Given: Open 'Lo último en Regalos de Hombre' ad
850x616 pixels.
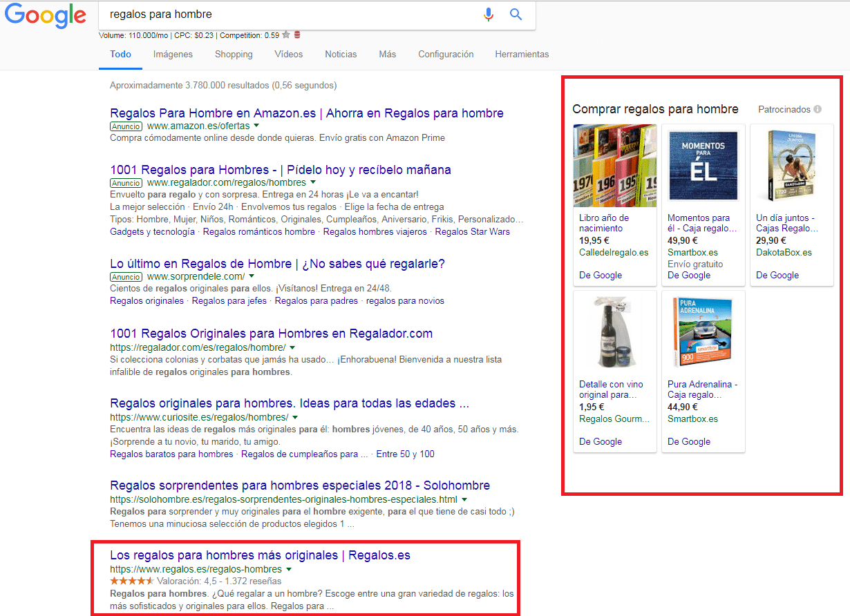Looking at the screenshot, I should click(x=277, y=264).
